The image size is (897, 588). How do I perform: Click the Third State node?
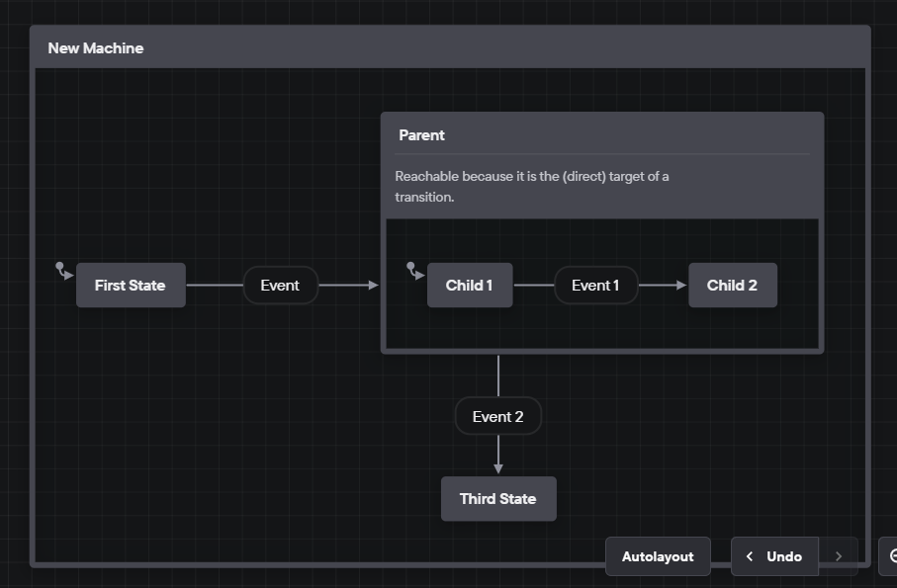click(x=498, y=499)
